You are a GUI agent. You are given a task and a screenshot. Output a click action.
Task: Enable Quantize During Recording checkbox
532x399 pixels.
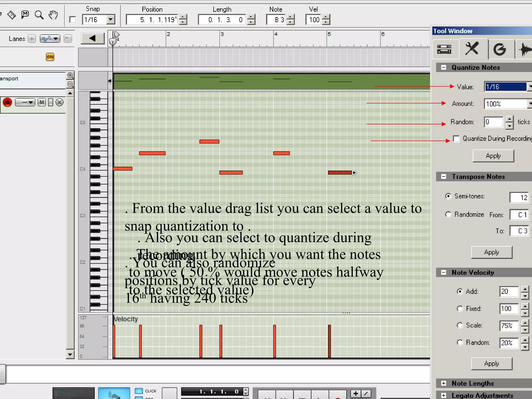pos(456,139)
